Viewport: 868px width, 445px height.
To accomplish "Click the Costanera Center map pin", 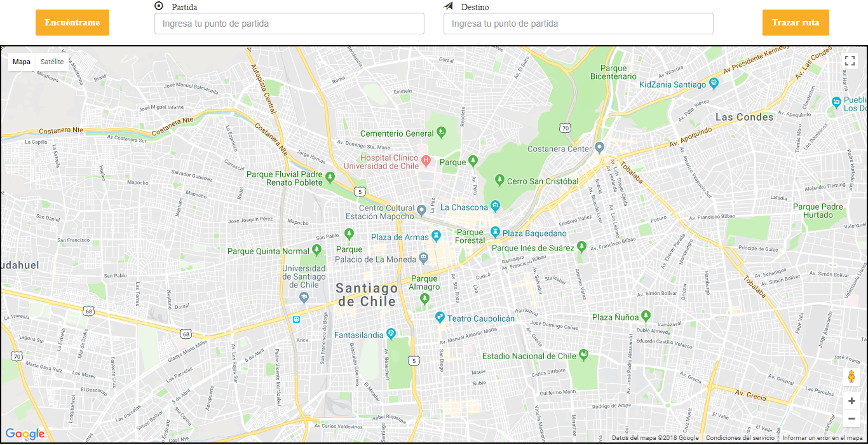I will (599, 148).
